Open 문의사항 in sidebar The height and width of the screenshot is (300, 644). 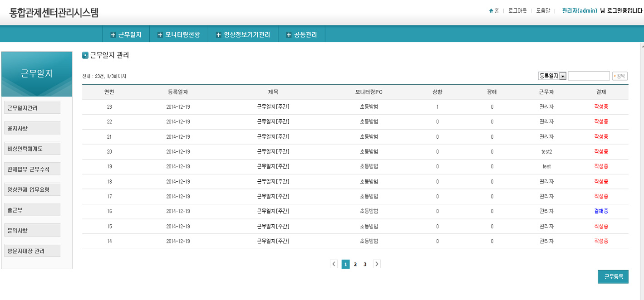click(x=32, y=230)
